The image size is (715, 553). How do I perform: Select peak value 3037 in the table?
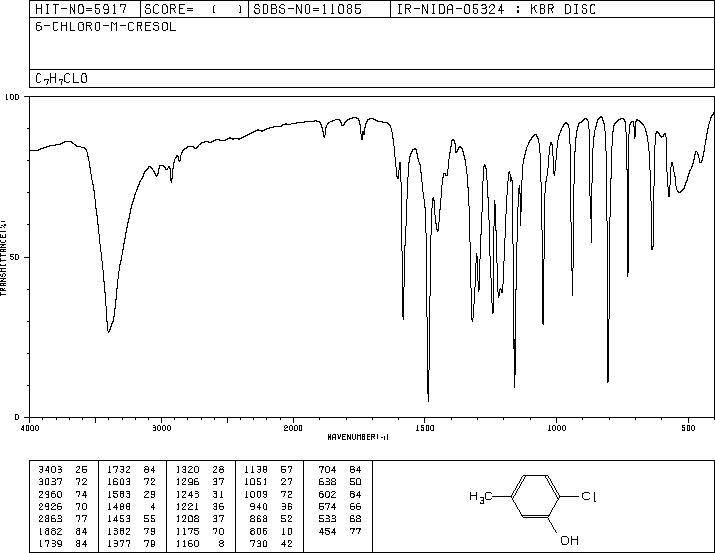point(50,482)
